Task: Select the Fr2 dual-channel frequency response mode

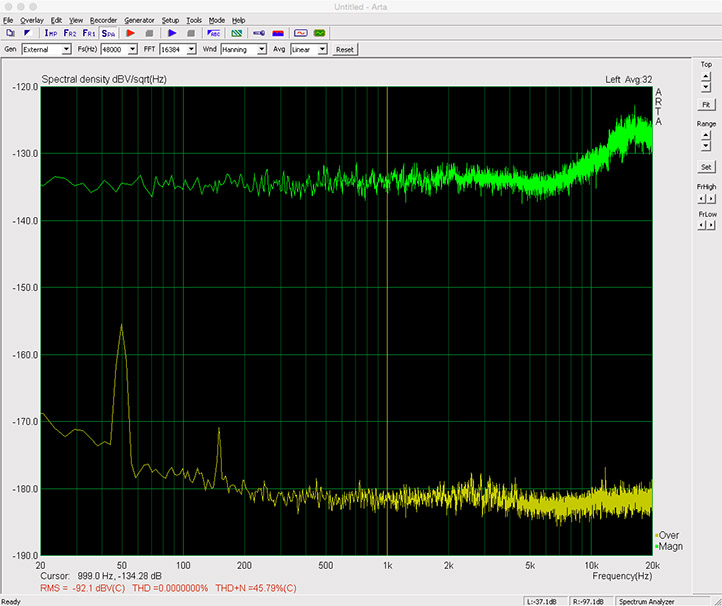Action: 70,33
